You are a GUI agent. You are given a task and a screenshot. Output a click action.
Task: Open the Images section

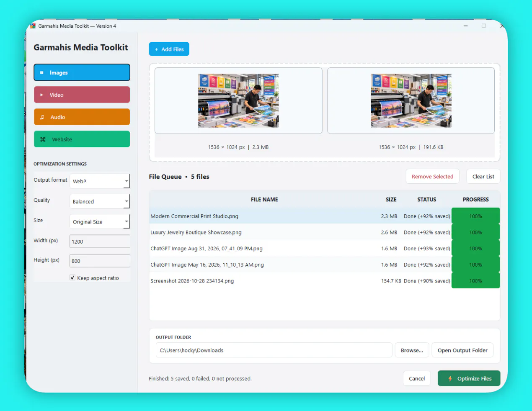(82, 72)
